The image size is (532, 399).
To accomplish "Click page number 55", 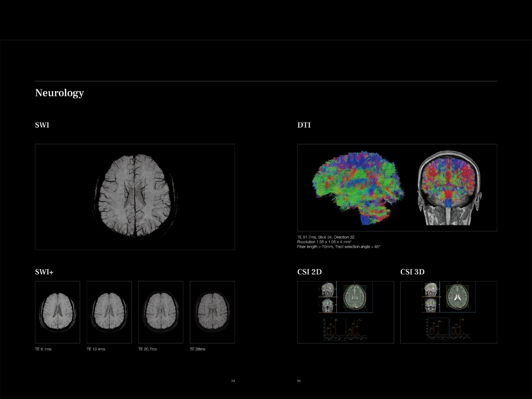I will point(299,381).
